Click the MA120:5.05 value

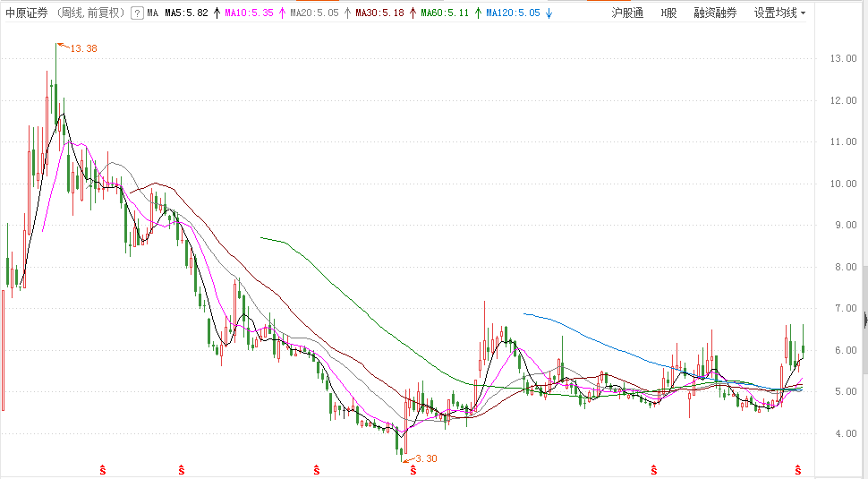(513, 13)
